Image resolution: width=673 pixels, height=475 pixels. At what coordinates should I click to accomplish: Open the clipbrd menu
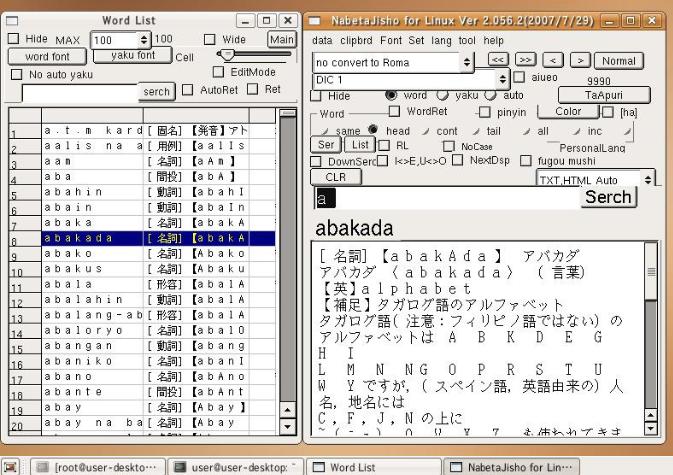(356, 40)
